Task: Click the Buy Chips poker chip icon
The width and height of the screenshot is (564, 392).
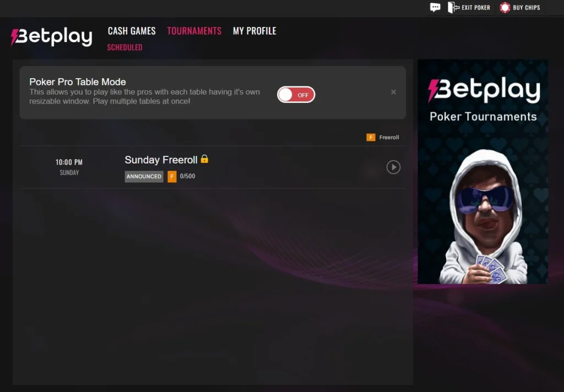Action: click(505, 8)
